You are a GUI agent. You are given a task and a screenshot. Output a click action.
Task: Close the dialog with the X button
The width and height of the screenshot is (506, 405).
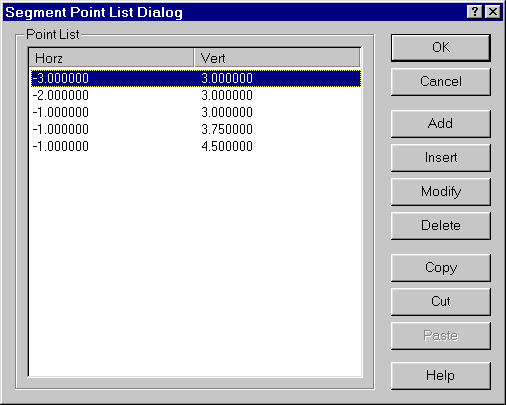(493, 12)
